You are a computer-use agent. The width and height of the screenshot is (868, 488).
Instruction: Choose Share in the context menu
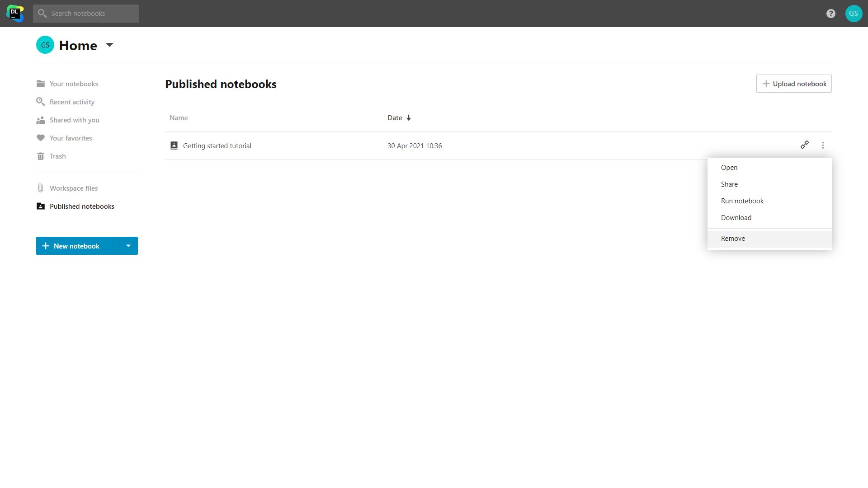769,184
